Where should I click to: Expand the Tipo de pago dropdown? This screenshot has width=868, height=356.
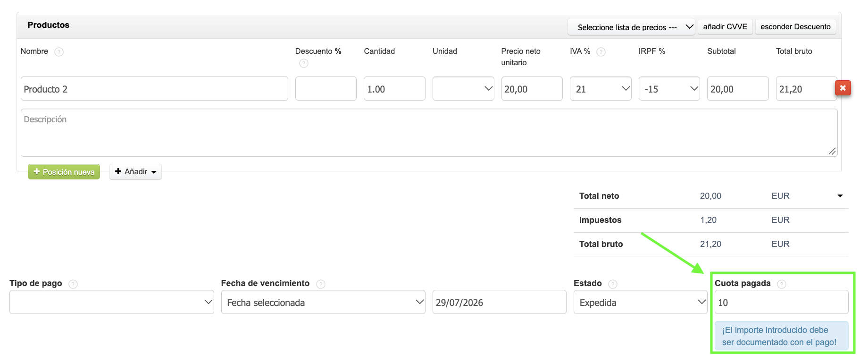112,302
